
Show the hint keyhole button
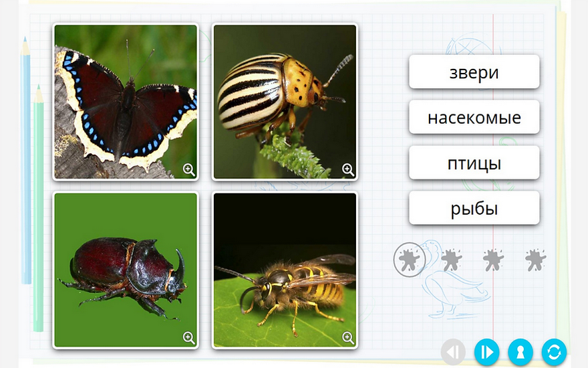(x=521, y=352)
